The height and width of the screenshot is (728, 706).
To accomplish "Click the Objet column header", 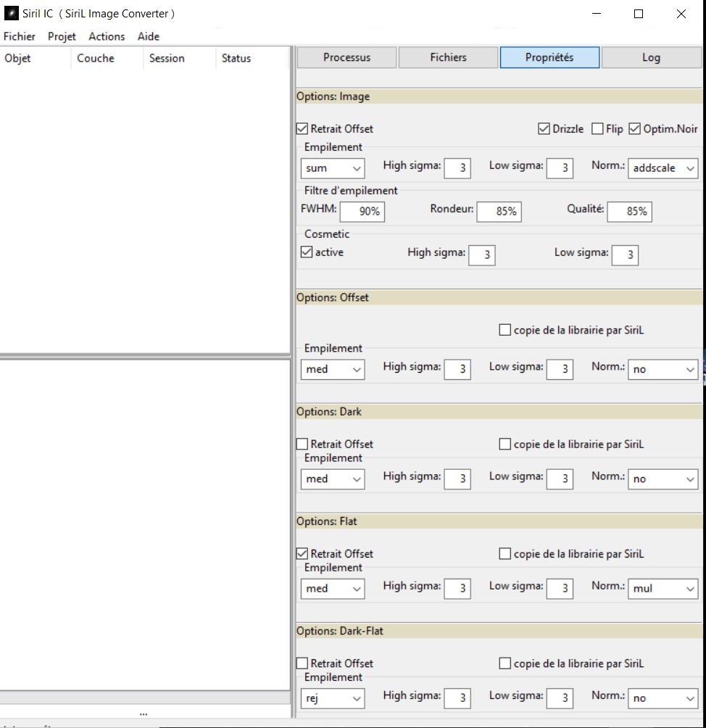I will pyautogui.click(x=36, y=59).
